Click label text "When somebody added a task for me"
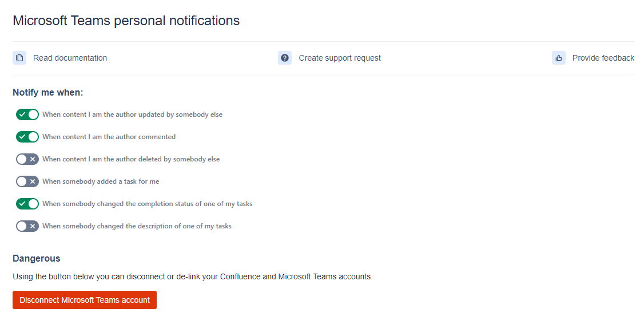644x336 pixels. [101, 181]
